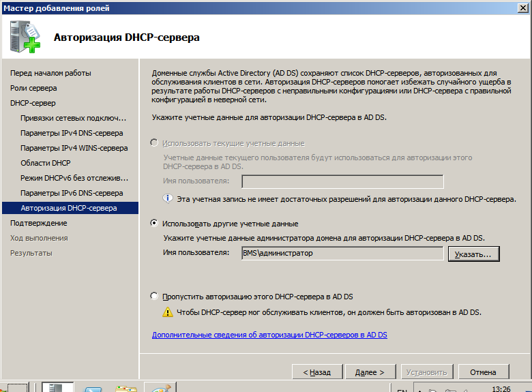Click the 'Далее >' button

370,372
